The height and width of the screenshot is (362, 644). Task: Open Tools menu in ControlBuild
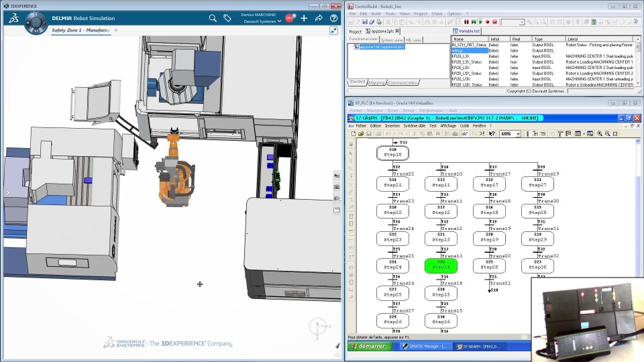[x=390, y=13]
